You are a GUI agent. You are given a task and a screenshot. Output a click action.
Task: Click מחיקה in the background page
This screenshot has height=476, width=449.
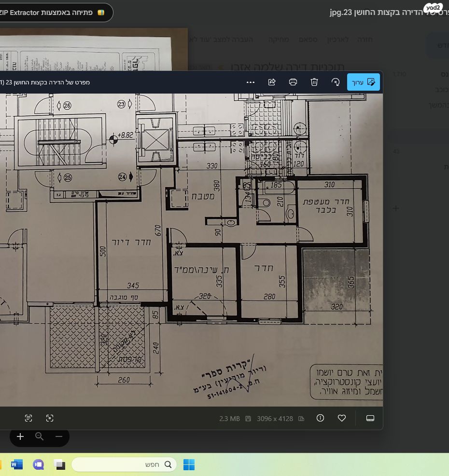click(x=279, y=40)
